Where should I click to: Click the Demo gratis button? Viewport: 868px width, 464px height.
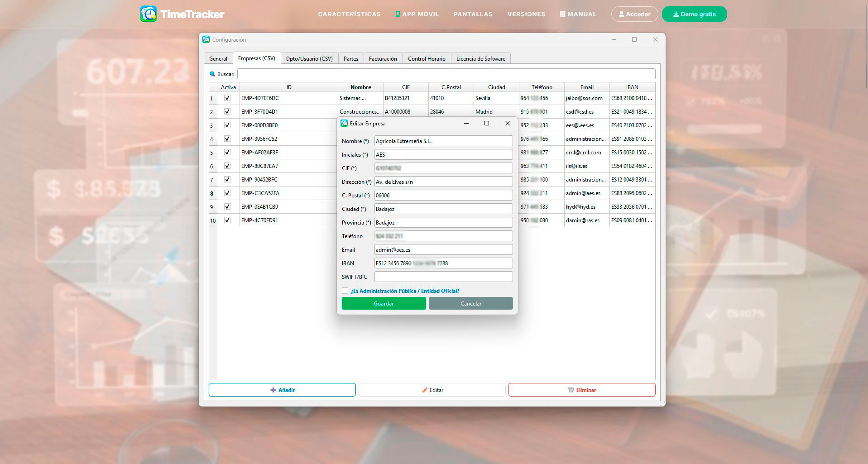click(x=694, y=14)
